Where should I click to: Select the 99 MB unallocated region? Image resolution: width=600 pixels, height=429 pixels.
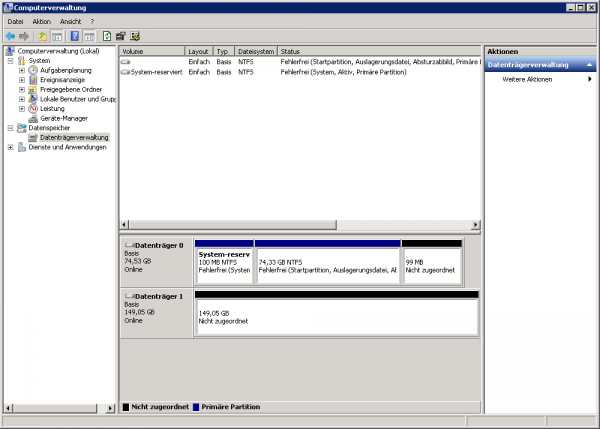(x=431, y=265)
